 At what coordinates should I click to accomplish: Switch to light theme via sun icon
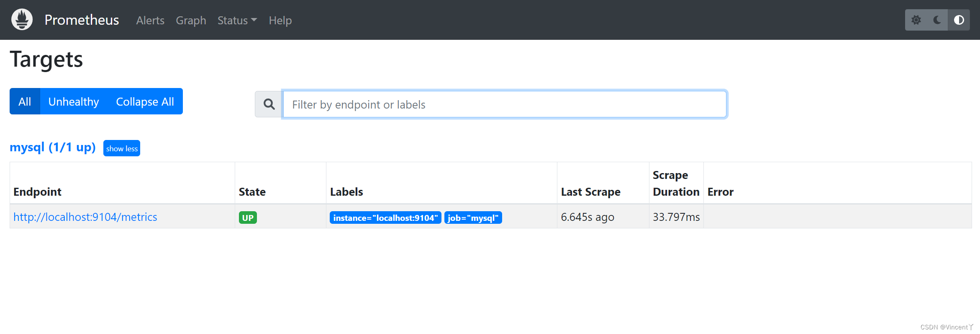(916, 20)
